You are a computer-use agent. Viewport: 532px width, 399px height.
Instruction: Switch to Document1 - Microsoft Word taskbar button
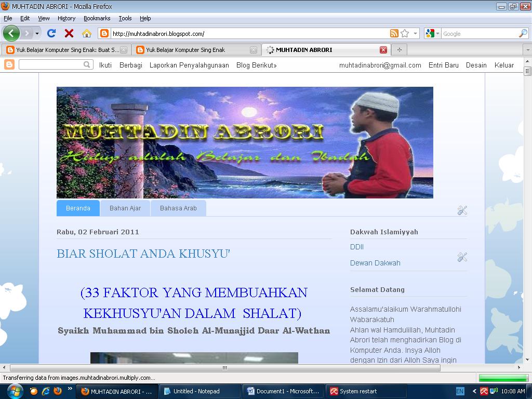(284, 392)
